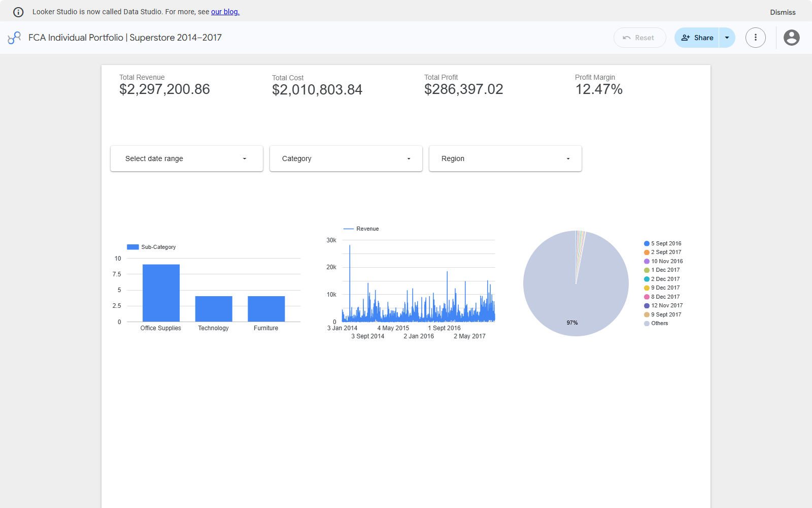Click the 5 Sept 2016 legend entry
Screen dimensions: 812x508
663,243
